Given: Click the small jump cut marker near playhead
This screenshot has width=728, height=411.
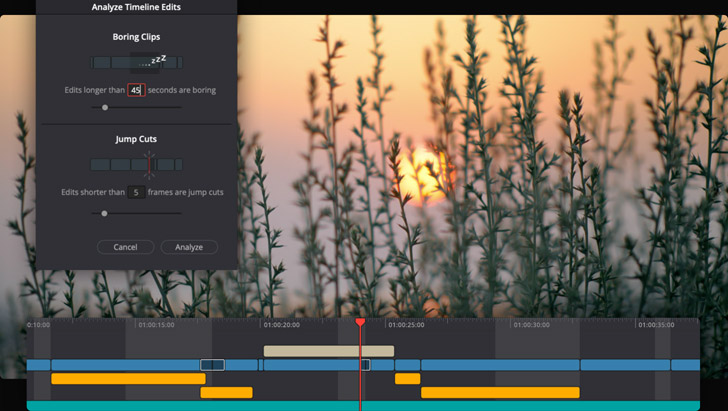Looking at the screenshot, I should click(365, 365).
